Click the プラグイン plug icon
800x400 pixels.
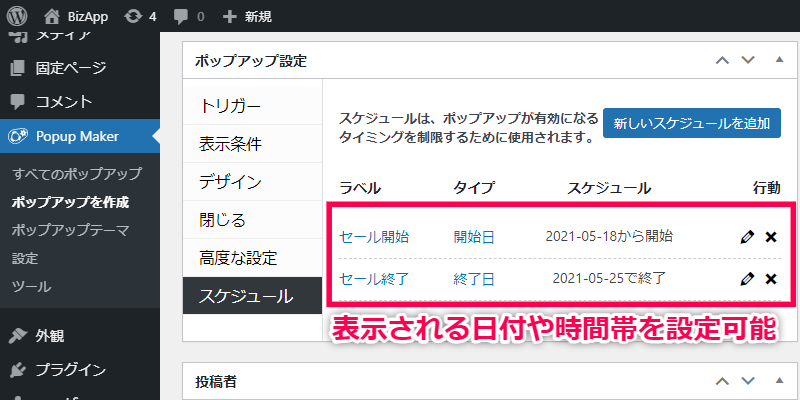[17, 370]
